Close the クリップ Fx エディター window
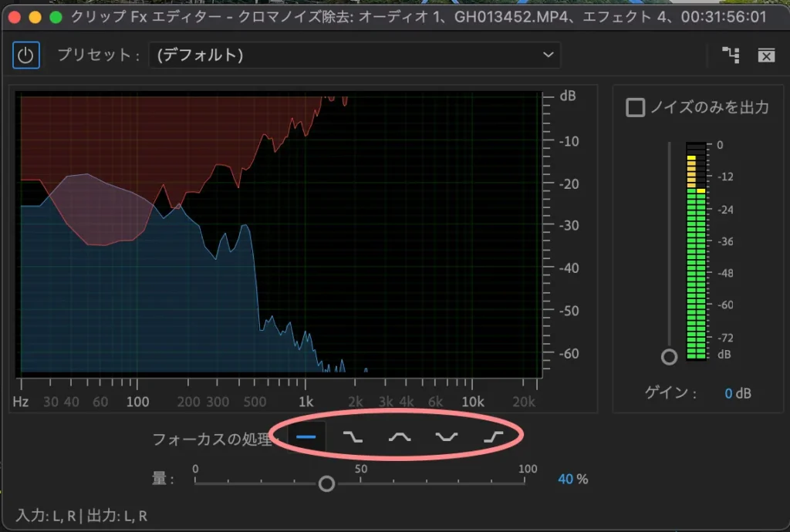The width and height of the screenshot is (790, 532). [x=15, y=17]
